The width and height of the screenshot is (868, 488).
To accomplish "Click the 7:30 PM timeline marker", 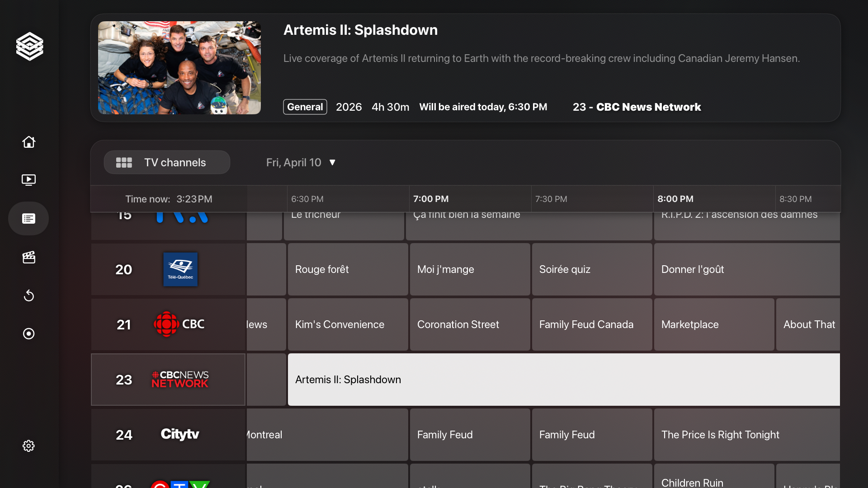I will [x=551, y=199].
